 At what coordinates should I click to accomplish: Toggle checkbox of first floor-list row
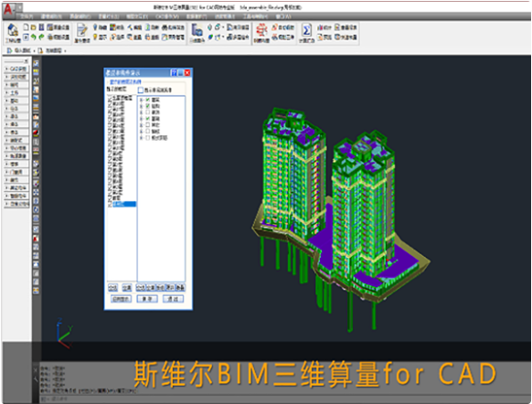pyautogui.click(x=110, y=98)
